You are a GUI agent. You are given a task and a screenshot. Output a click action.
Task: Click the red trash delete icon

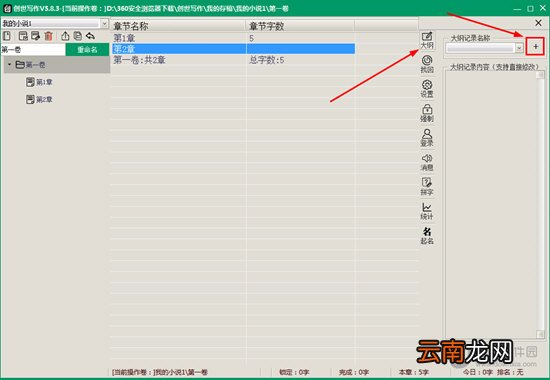[48, 36]
